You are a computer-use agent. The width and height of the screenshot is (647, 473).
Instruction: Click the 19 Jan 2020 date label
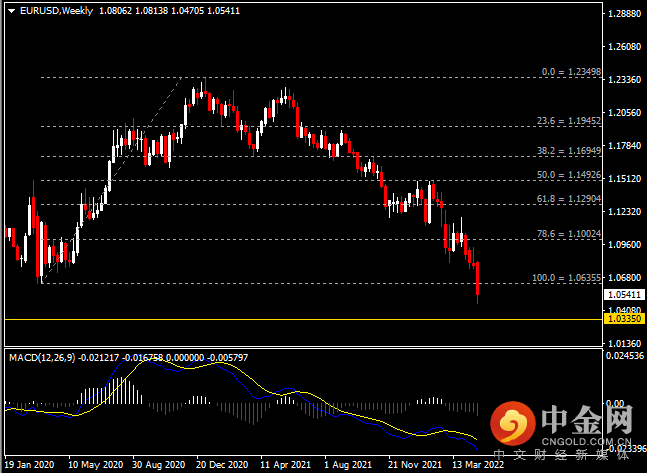29,465
